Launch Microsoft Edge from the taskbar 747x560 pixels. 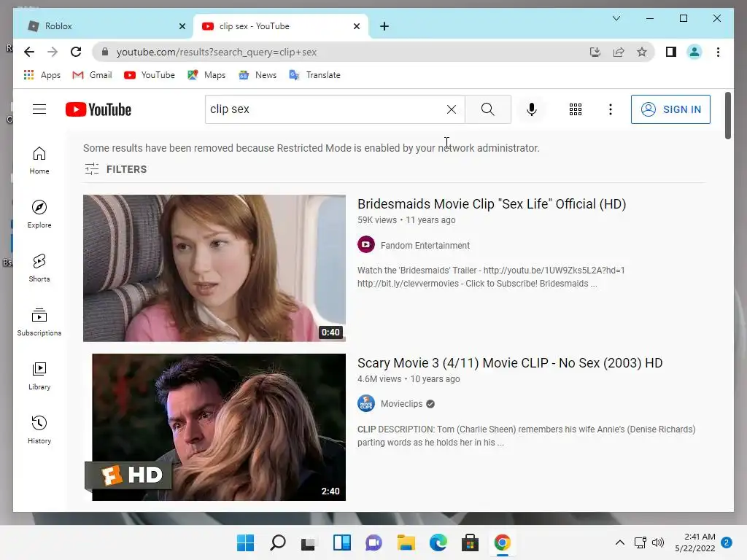pos(438,542)
